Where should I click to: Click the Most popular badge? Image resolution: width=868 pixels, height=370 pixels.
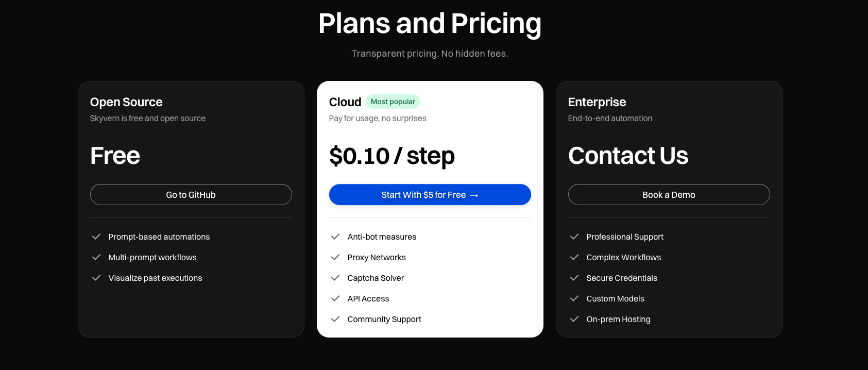[393, 102]
